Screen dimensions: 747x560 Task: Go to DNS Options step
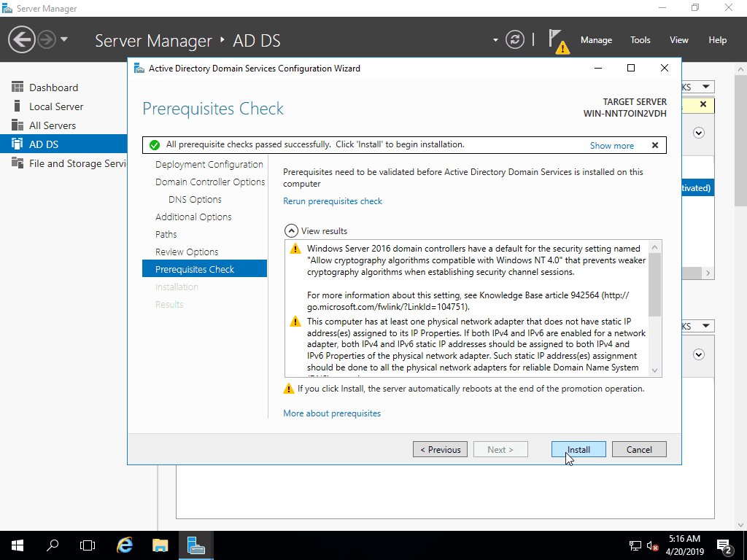click(195, 200)
